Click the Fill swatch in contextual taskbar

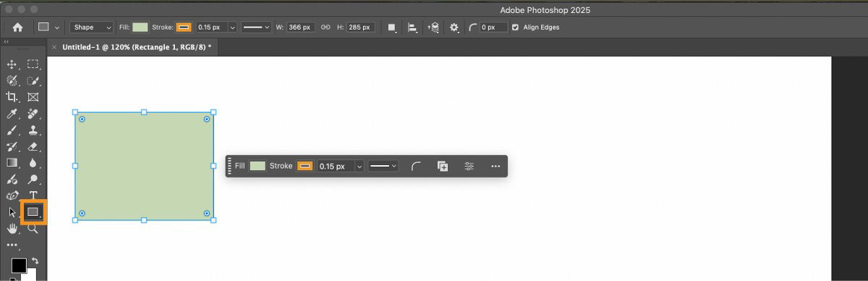258,166
